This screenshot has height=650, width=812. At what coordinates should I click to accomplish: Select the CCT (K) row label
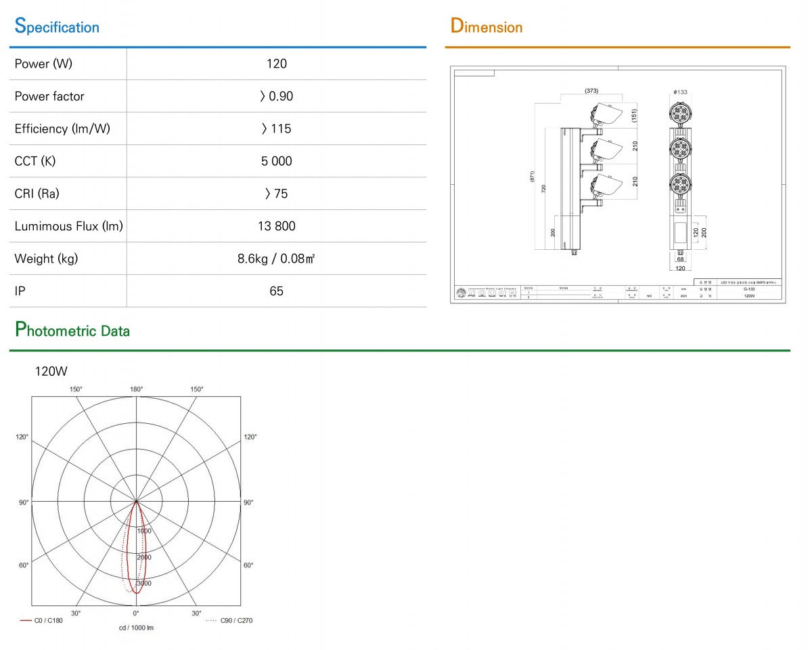pos(35,161)
